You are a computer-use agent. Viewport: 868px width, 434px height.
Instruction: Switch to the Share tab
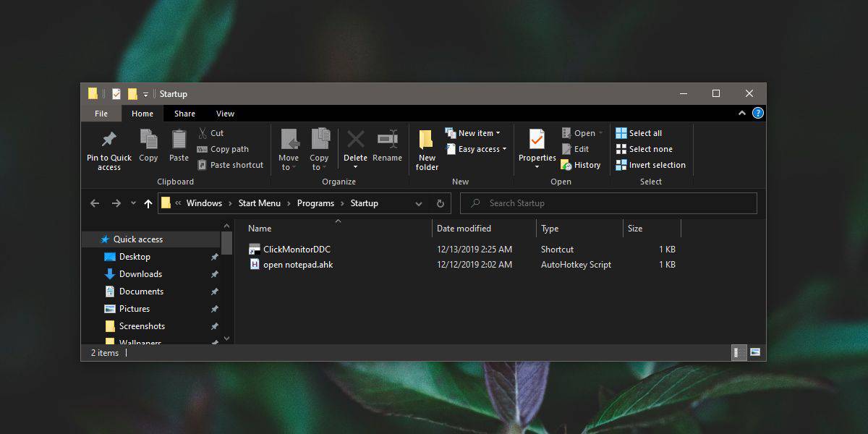click(184, 114)
